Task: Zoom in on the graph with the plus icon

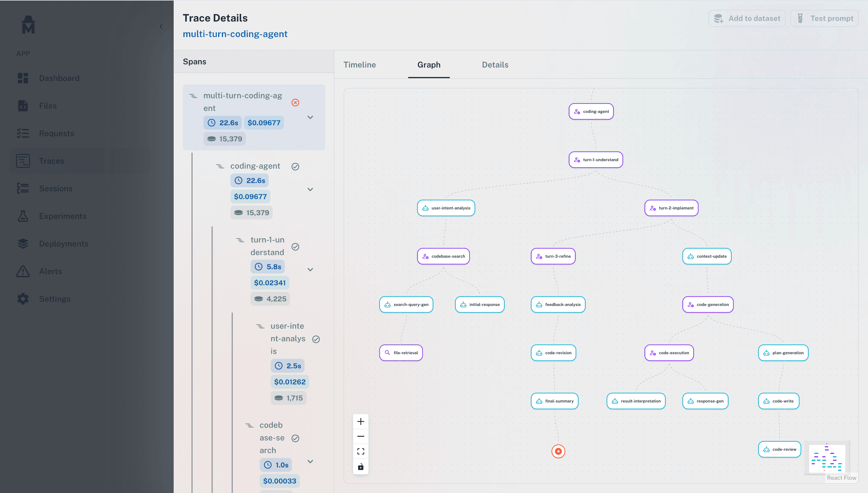Action: tap(361, 421)
